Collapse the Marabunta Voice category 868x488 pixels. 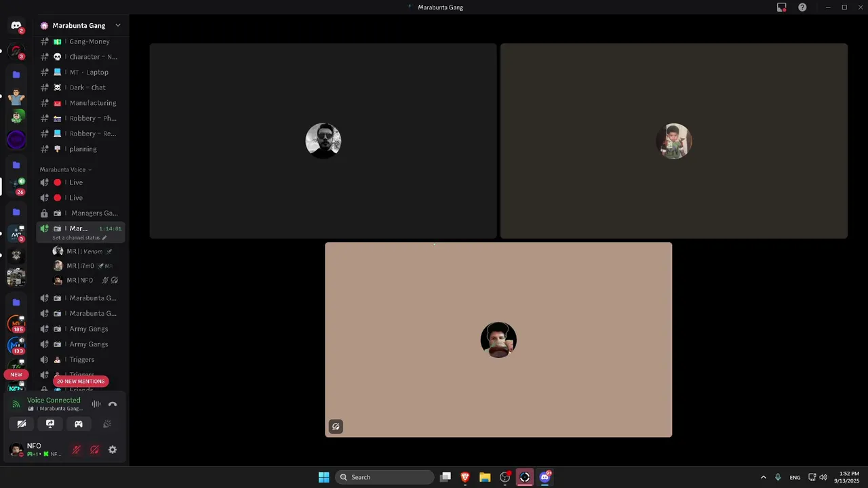[66, 169]
